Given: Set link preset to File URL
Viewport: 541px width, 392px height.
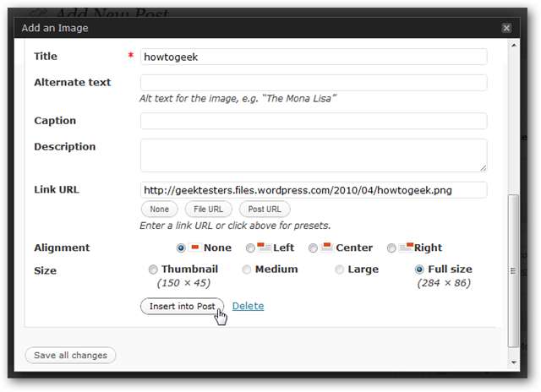Looking at the screenshot, I should pos(209,209).
